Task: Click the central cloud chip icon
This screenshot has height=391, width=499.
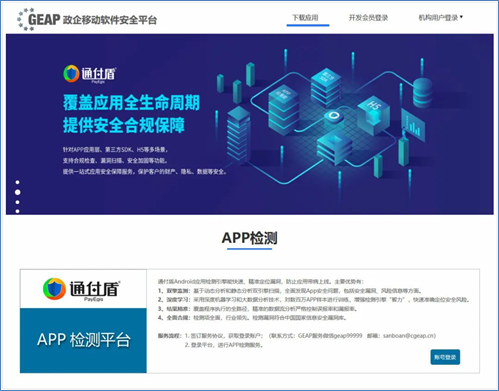Action: tap(332, 116)
